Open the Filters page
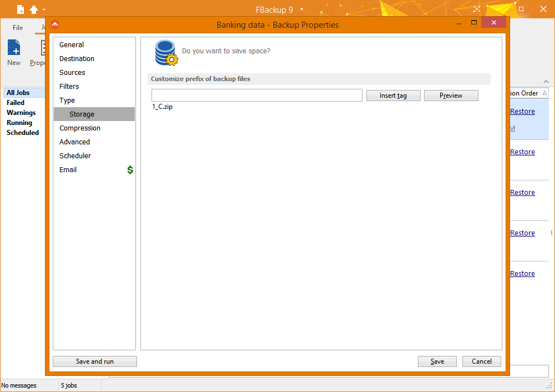This screenshot has width=555, height=392. 94,86
